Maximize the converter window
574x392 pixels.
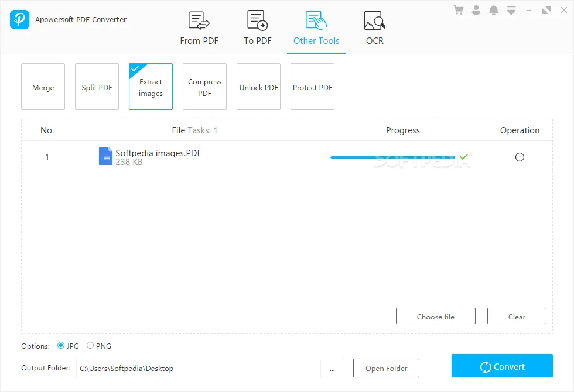tap(546, 11)
